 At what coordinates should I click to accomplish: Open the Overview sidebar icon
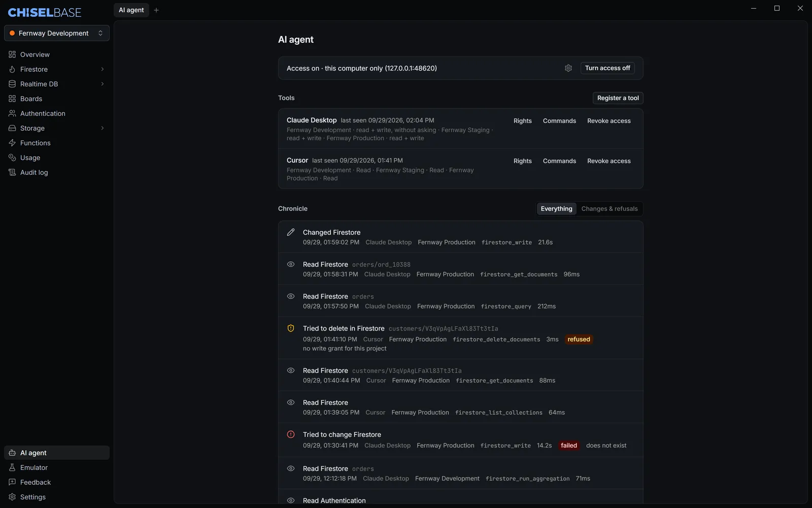click(x=12, y=54)
